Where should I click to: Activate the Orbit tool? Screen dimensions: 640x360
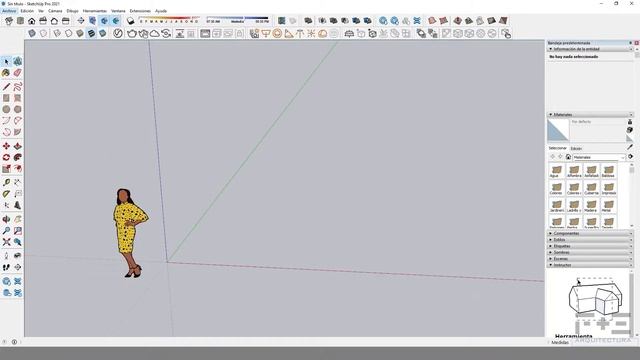coord(6,219)
